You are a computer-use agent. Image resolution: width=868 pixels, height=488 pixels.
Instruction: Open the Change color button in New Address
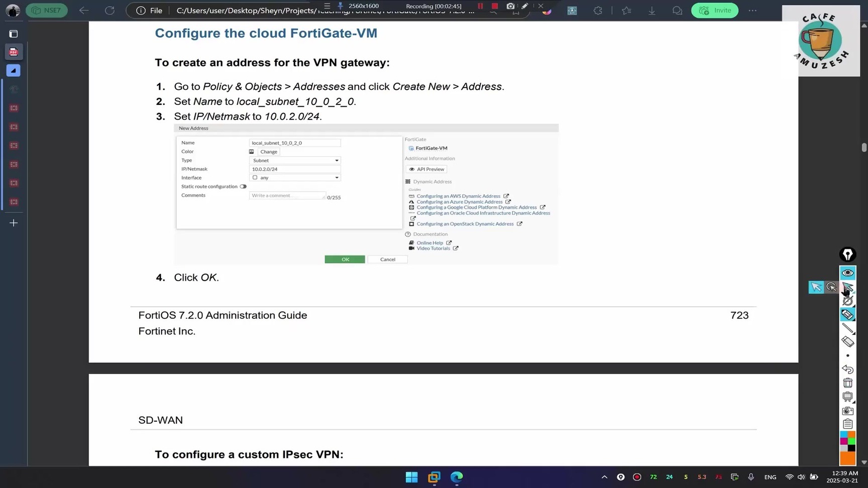coord(269,152)
